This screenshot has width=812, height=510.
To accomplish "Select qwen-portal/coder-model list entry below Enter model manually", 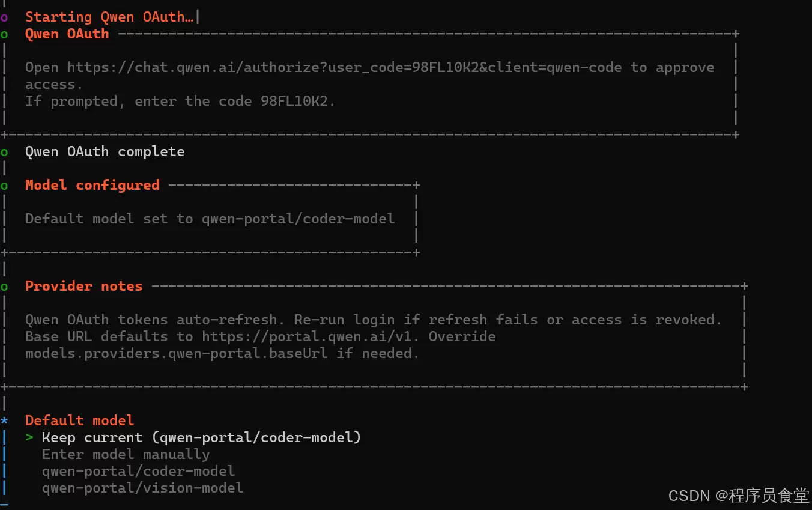I will (x=138, y=471).
